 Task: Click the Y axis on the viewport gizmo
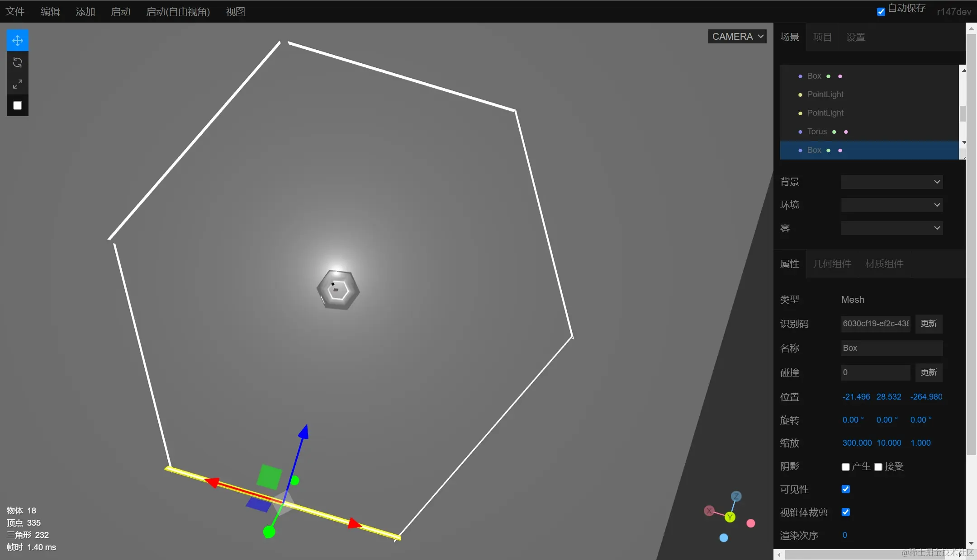pyautogui.click(x=730, y=517)
